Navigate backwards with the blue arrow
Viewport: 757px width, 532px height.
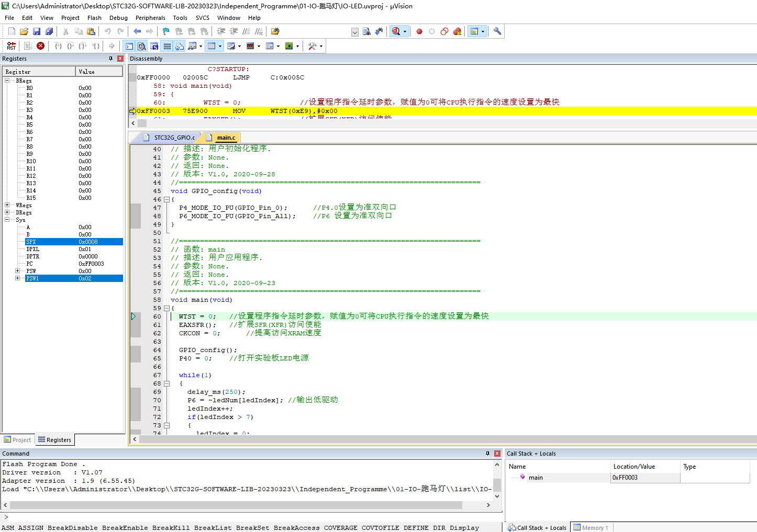click(x=137, y=31)
